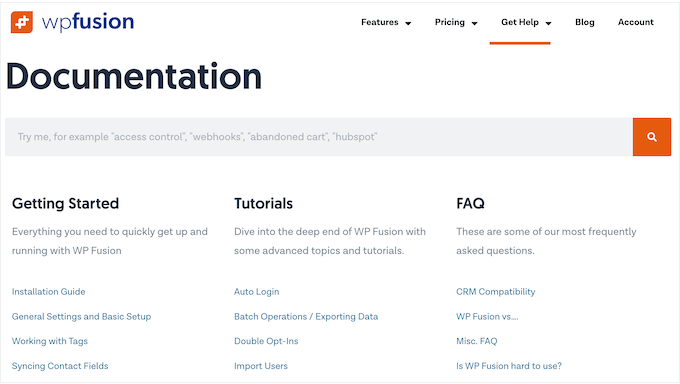Image resolution: width=680 pixels, height=384 pixels.
Task: Click the FAQ description paragraph
Action: point(546,241)
